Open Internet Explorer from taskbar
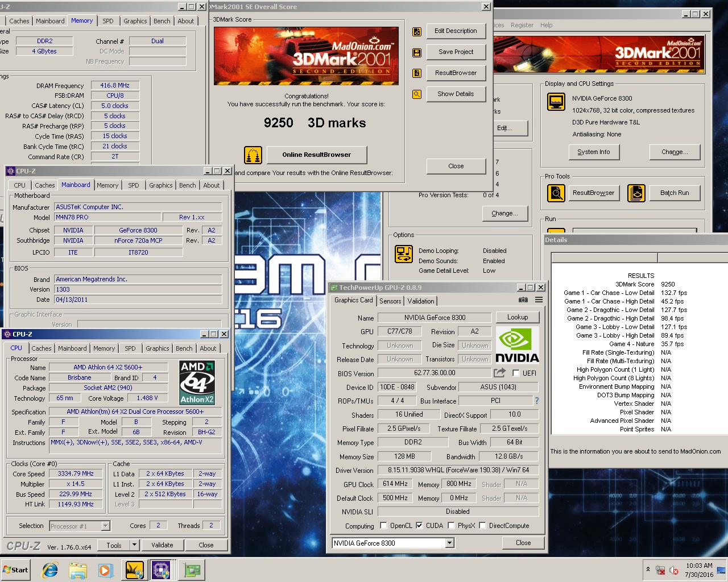This screenshot has width=728, height=582. point(50,570)
